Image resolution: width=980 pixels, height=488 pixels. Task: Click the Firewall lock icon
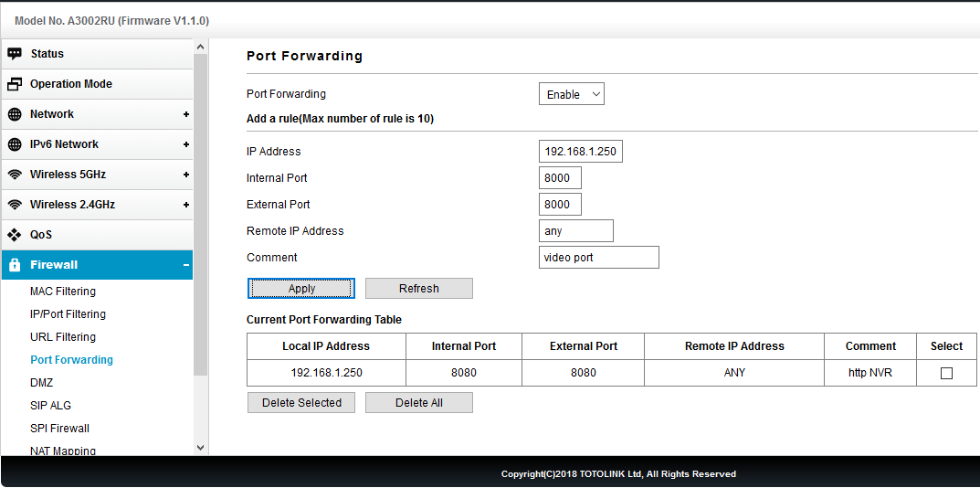coord(15,265)
